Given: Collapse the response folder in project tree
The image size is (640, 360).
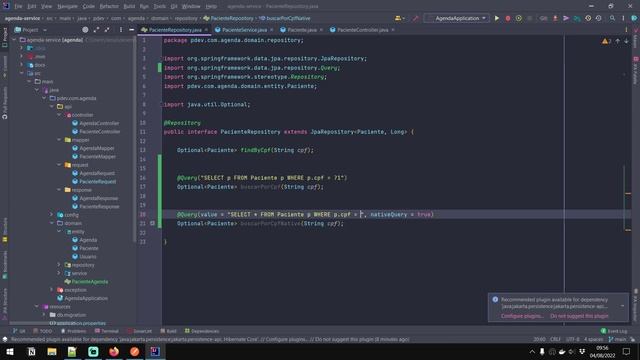Looking at the screenshot, I should (60, 190).
